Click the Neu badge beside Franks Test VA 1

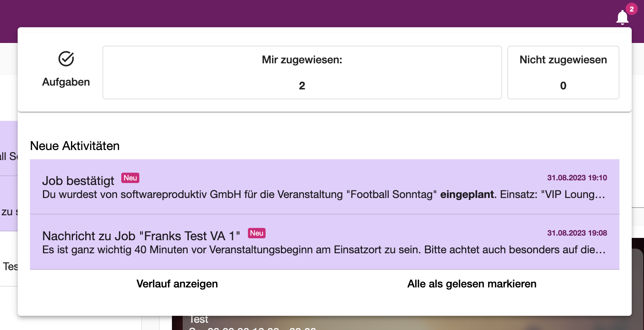coord(257,233)
